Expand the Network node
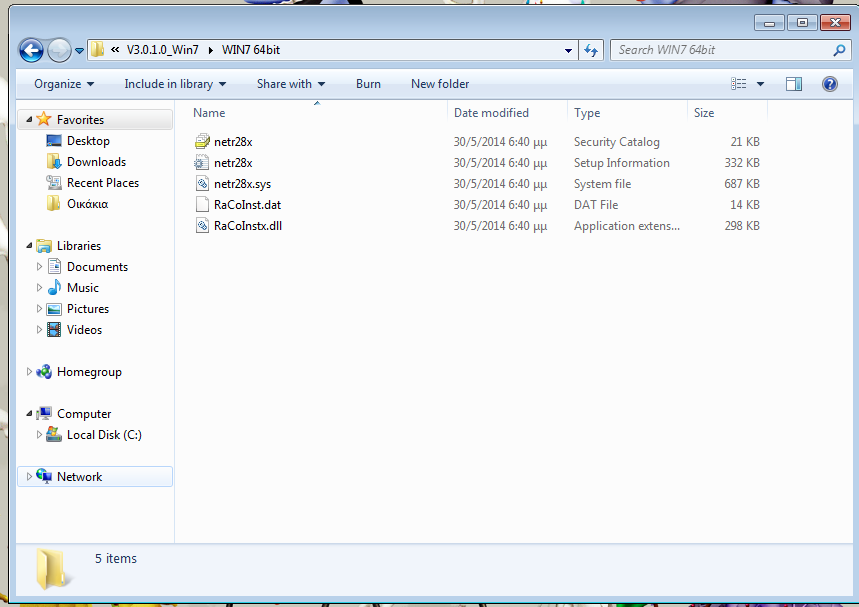Screen dimensions: 859x607 pos(29,477)
